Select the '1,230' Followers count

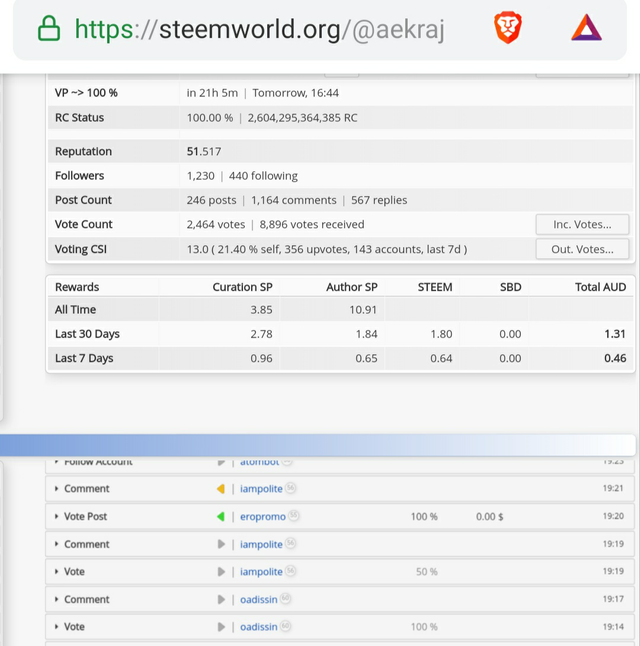pos(201,176)
